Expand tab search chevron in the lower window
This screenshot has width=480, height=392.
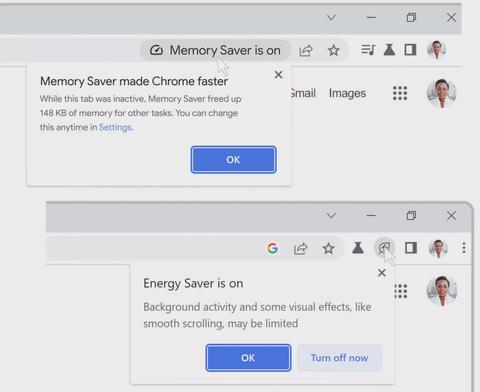coord(331,216)
